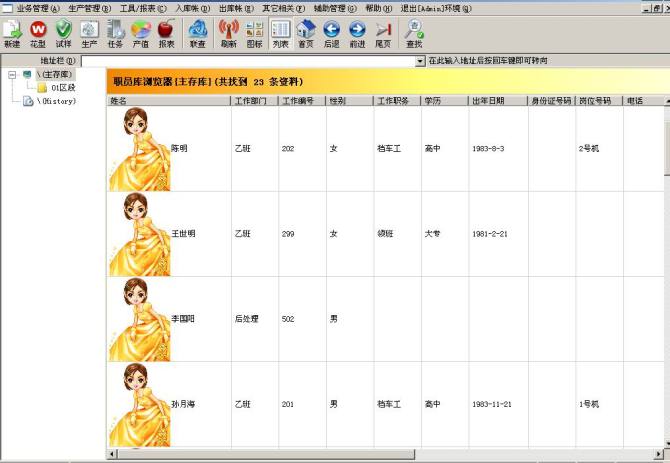
Task: Click the 任务 task icon
Action: tap(115, 33)
